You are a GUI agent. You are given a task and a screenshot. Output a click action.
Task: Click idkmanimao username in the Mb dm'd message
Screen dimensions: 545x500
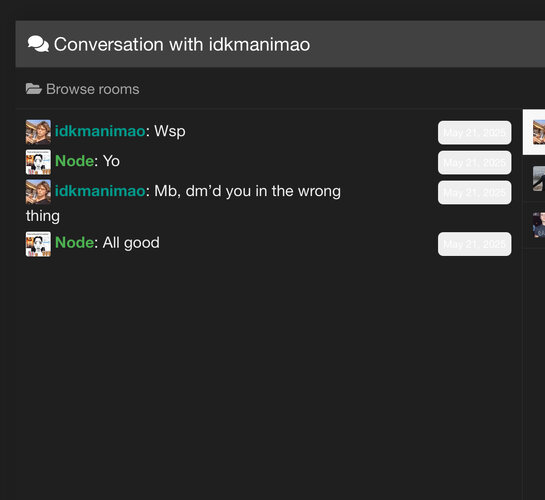click(x=100, y=191)
